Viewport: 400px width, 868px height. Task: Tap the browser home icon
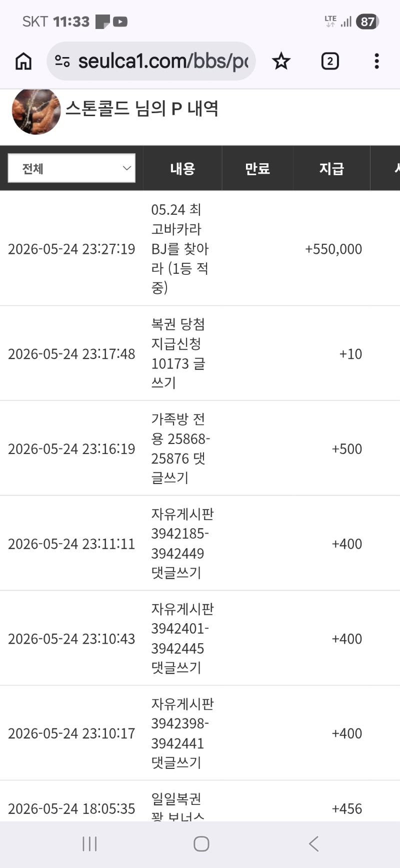pos(23,62)
